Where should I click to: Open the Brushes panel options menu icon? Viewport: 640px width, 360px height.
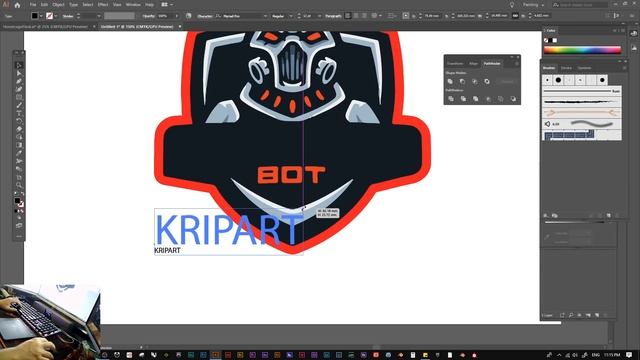point(624,68)
